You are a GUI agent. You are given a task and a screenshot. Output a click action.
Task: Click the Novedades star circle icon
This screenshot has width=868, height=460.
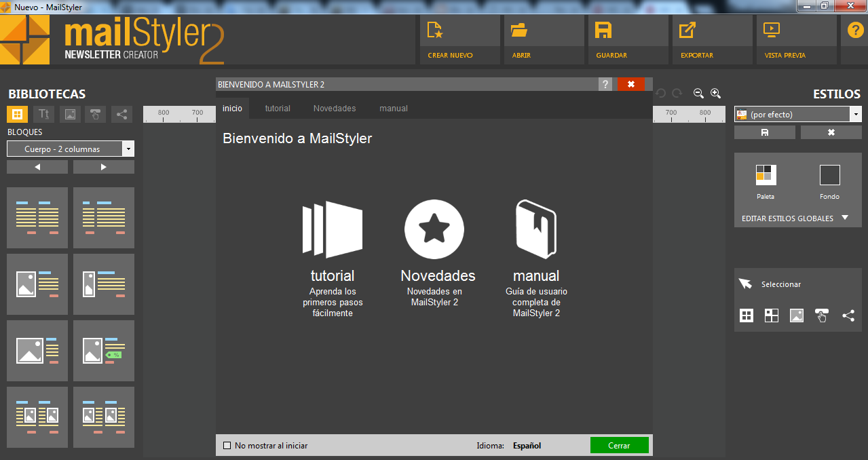[434, 229]
